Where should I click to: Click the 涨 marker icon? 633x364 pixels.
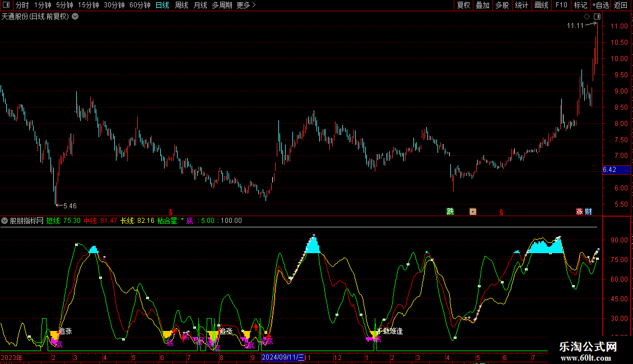tap(579, 212)
